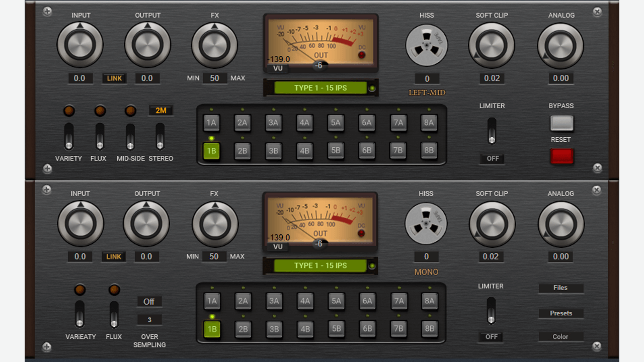Click the top unit's INPUT knob
Viewport: 644px width, 362px height.
click(80, 45)
